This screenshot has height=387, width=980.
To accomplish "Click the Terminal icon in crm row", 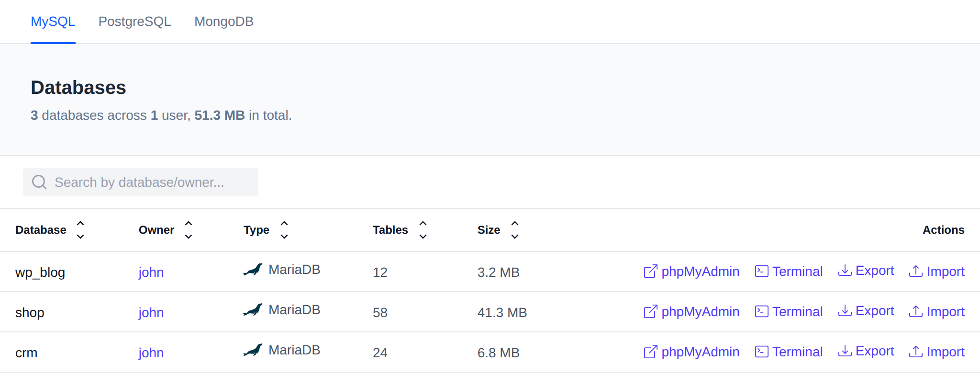I will (762, 352).
